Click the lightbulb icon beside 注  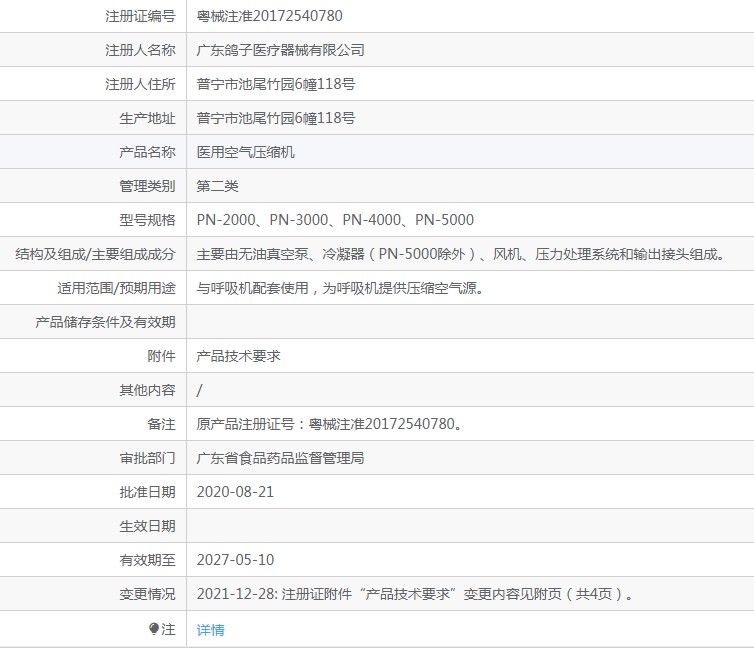click(154, 629)
